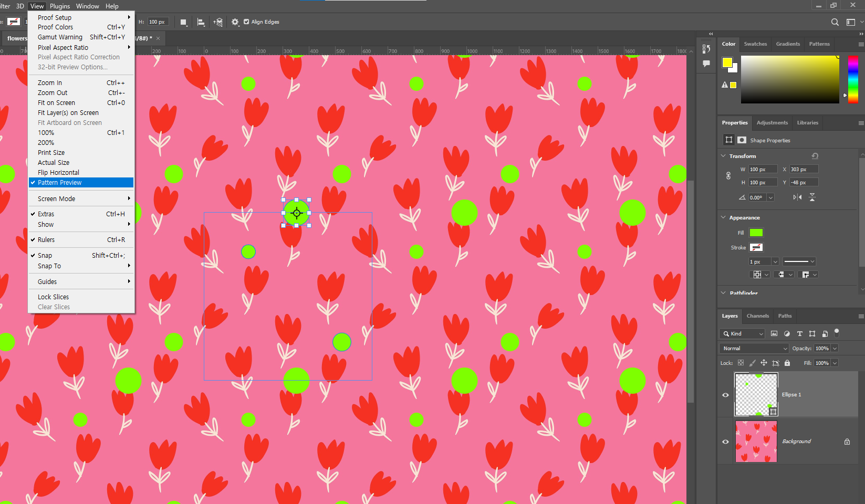Lock transparent pixels icon

[x=741, y=363]
